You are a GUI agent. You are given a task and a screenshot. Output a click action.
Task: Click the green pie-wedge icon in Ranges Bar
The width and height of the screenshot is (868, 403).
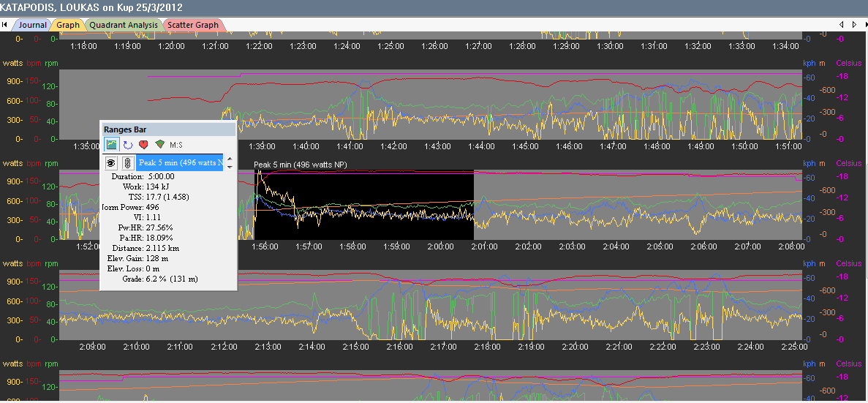(159, 145)
